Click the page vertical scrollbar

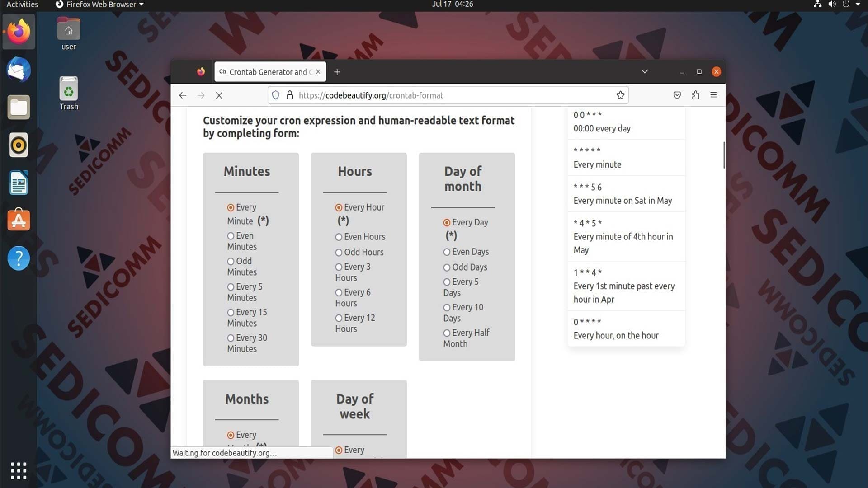click(x=724, y=155)
